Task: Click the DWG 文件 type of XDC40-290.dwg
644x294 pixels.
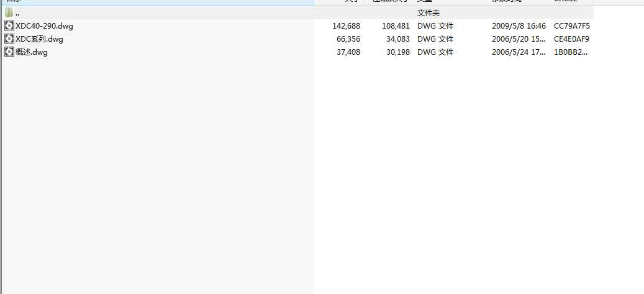Action: 435,26
